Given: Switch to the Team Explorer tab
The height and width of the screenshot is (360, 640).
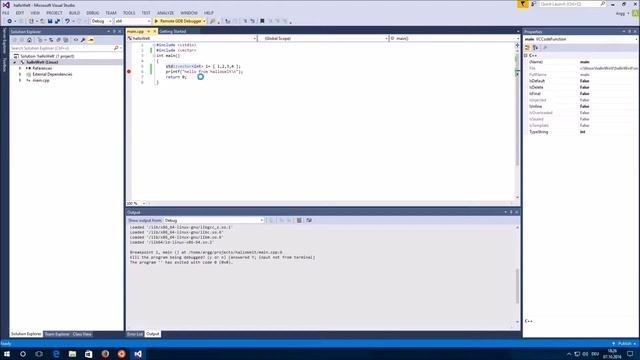Looking at the screenshot, I should tap(57, 334).
